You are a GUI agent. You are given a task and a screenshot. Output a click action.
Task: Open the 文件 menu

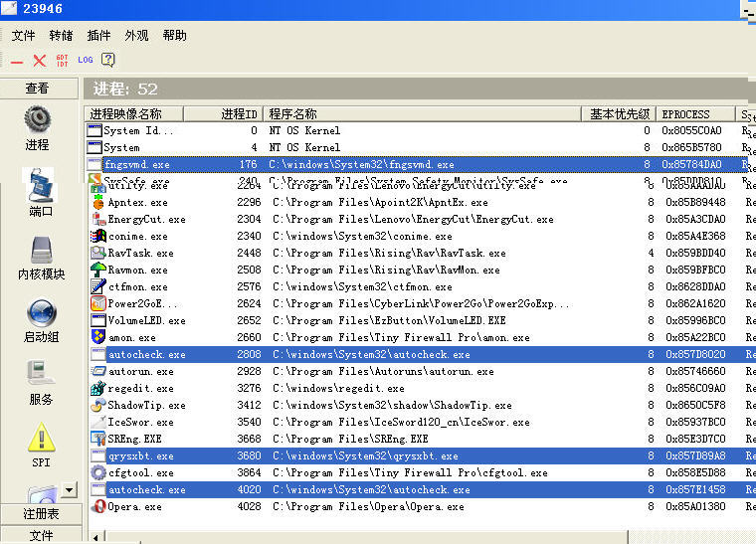(23, 35)
